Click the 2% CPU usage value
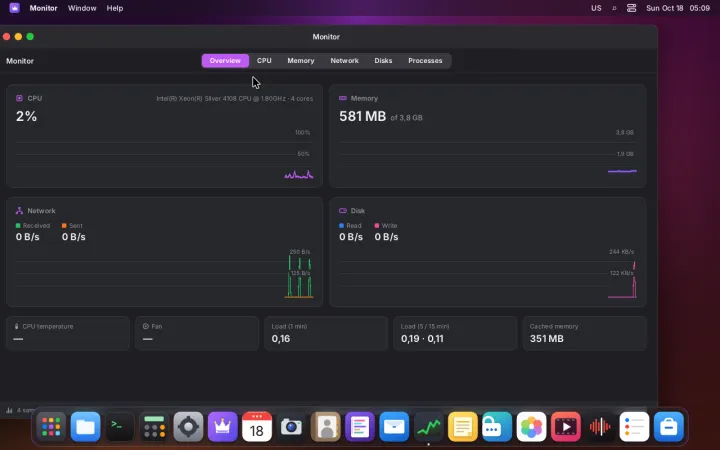 (26, 116)
